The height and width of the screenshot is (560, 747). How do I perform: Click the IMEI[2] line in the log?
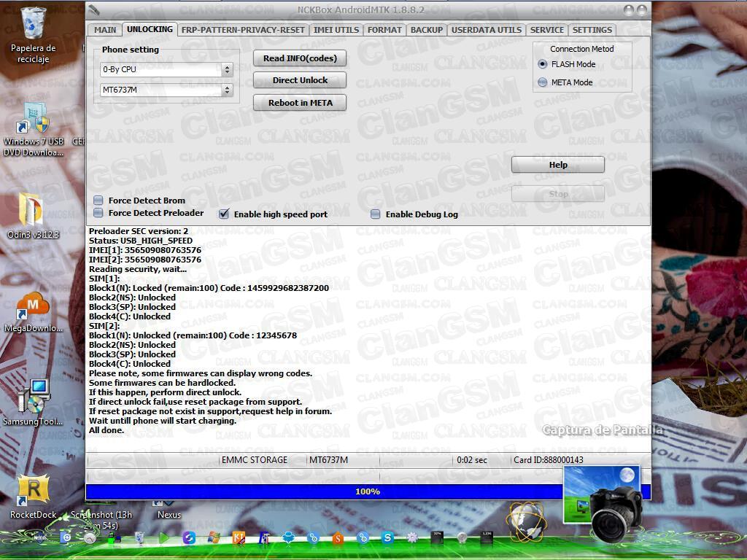[x=145, y=260]
